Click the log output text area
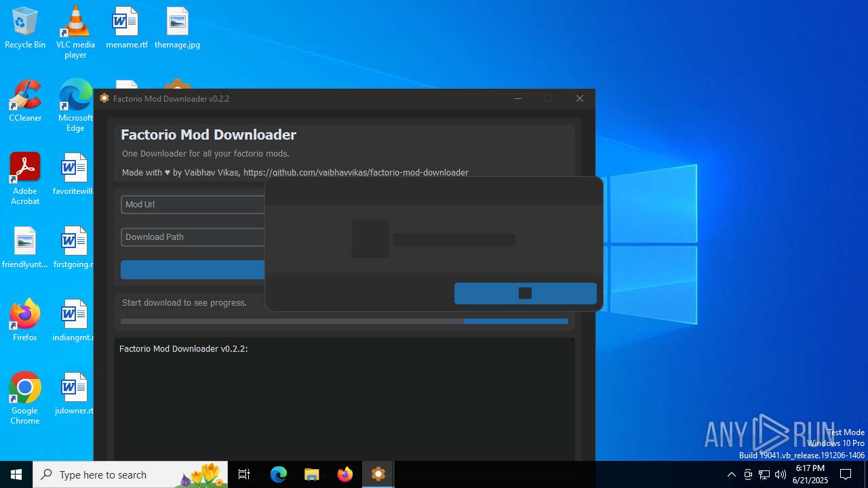This screenshot has width=868, height=488. (x=344, y=400)
